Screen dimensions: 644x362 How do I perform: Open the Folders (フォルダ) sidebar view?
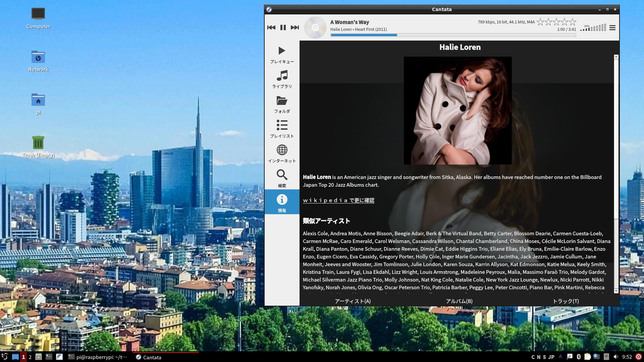click(282, 104)
